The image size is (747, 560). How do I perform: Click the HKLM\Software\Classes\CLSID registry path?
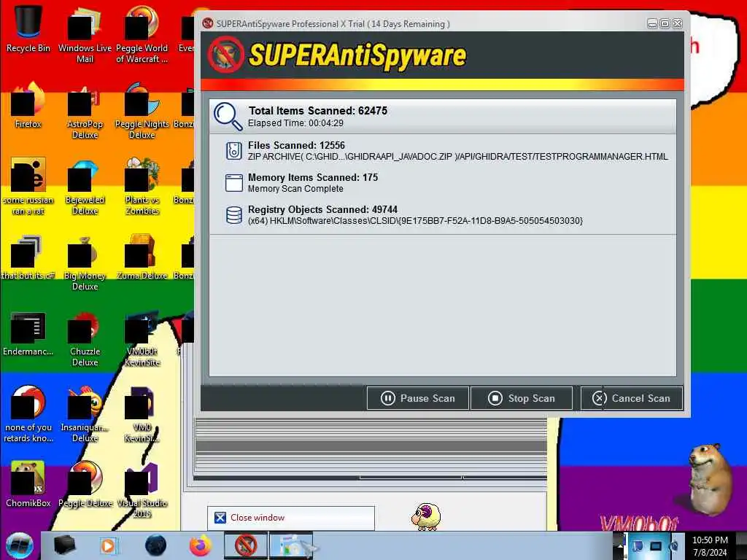[415, 221]
